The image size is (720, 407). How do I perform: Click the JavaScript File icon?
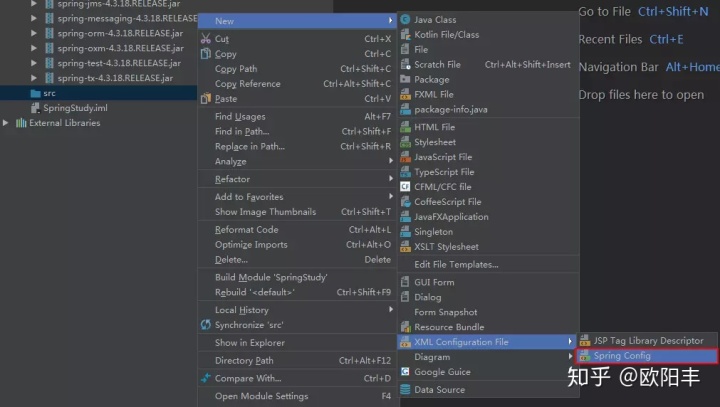tap(405, 157)
